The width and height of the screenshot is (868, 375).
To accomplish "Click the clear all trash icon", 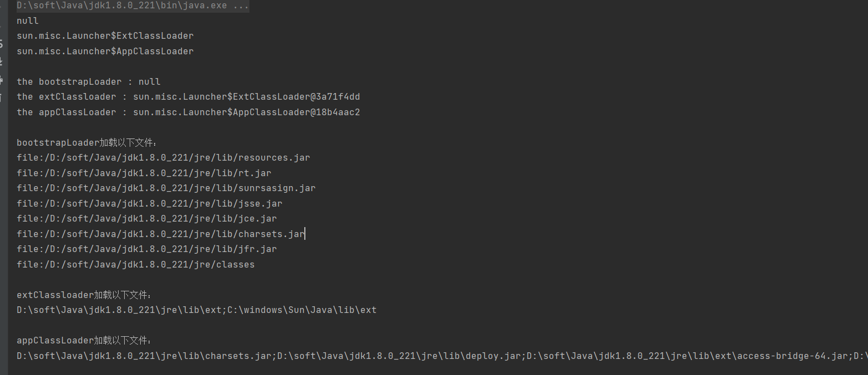I will tap(1, 97).
